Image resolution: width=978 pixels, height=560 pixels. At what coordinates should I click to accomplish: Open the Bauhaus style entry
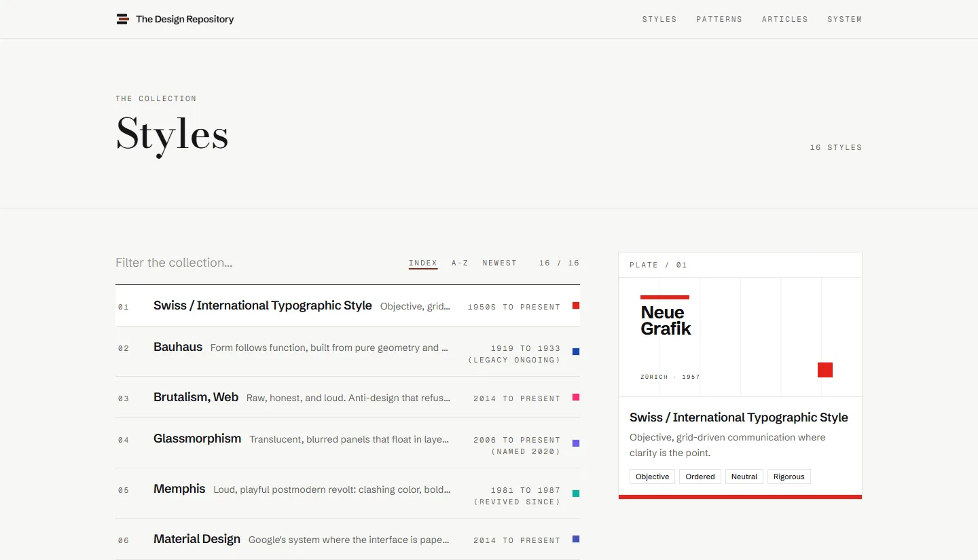point(348,352)
